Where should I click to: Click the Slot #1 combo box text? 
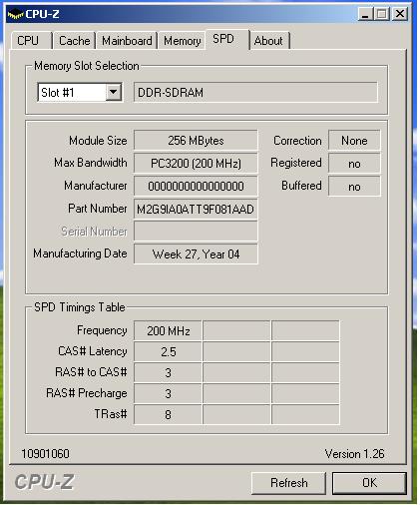(57, 92)
